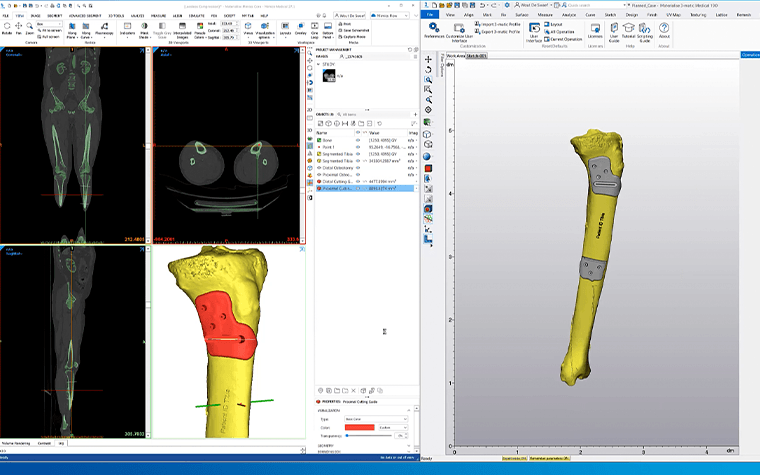Open Visualization options dropdown
This screenshot has width=760, height=475.
(x=265, y=30)
